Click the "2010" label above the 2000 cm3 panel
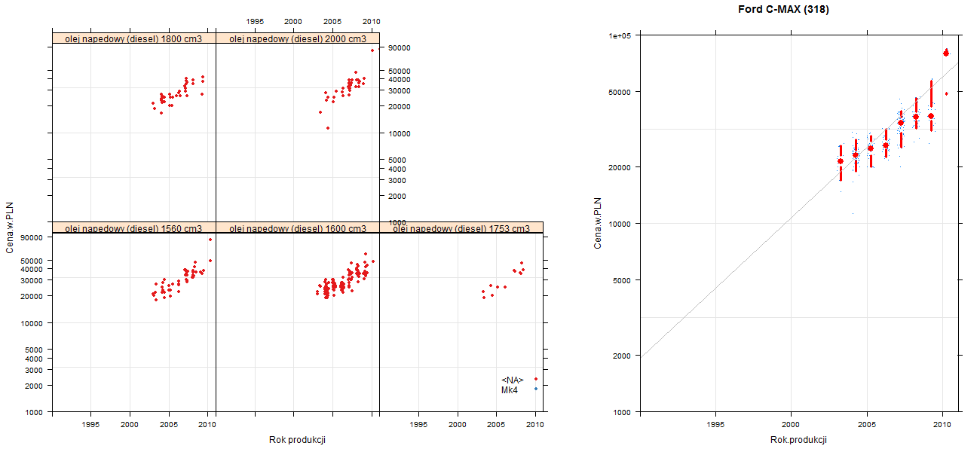This screenshot has height=452, width=980. pos(371,21)
